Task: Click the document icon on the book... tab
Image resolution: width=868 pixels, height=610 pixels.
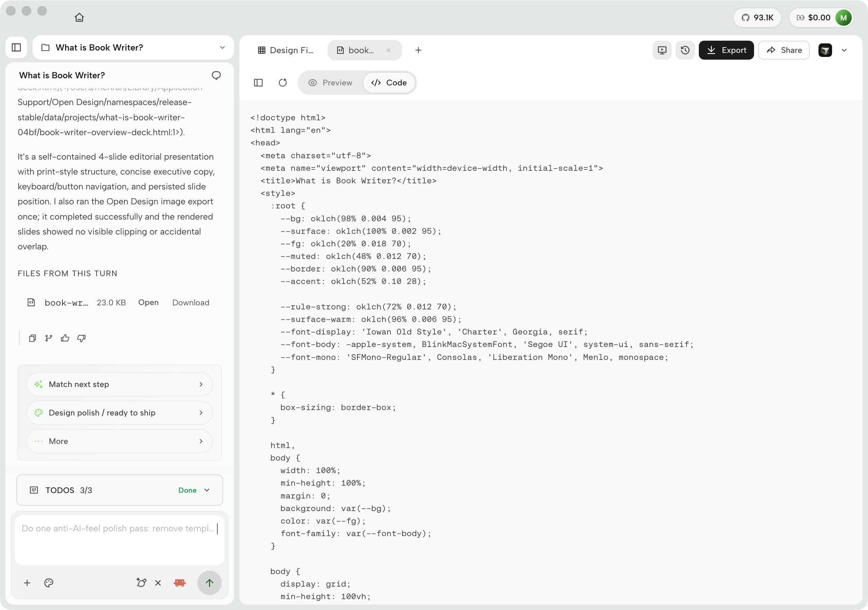Action: pos(340,50)
